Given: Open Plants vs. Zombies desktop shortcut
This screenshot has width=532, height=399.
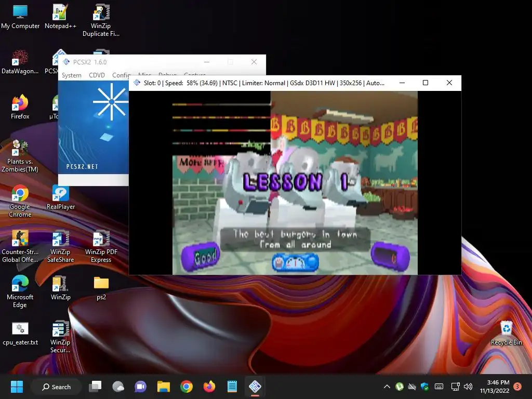Looking at the screenshot, I should pyautogui.click(x=20, y=156).
